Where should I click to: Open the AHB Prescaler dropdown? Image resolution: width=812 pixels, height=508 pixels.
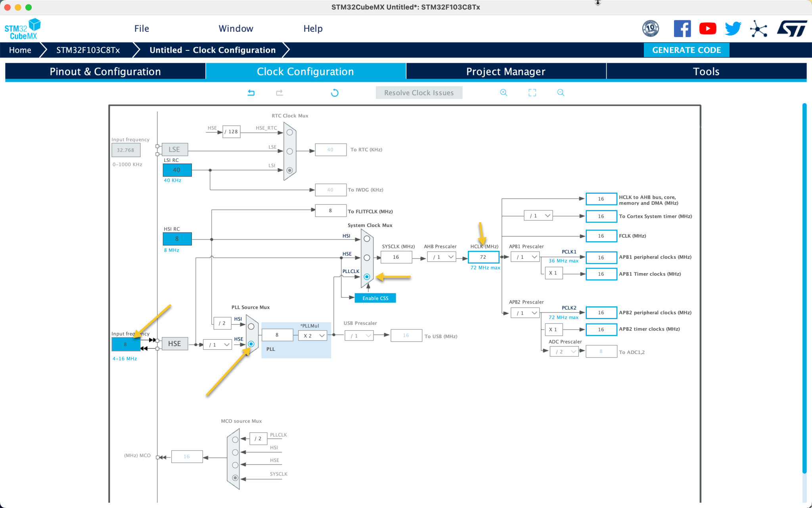441,257
